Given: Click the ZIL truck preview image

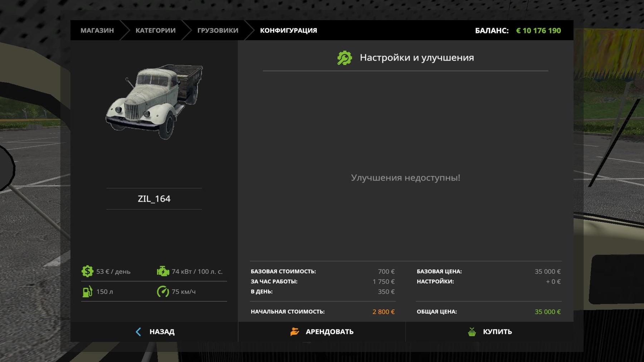Looking at the screenshot, I should [154, 101].
